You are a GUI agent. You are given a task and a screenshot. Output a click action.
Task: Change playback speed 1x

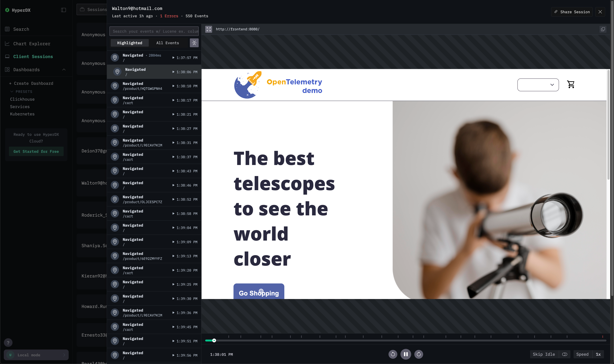click(598, 354)
